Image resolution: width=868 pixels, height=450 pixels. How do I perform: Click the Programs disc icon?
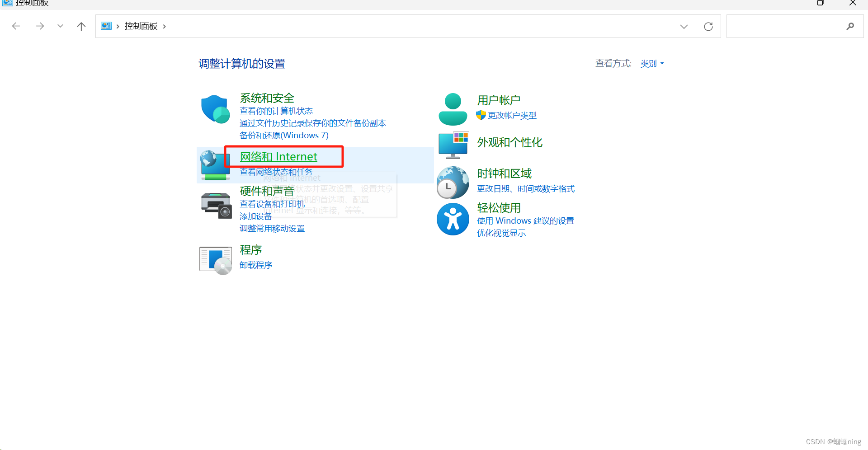point(216,260)
